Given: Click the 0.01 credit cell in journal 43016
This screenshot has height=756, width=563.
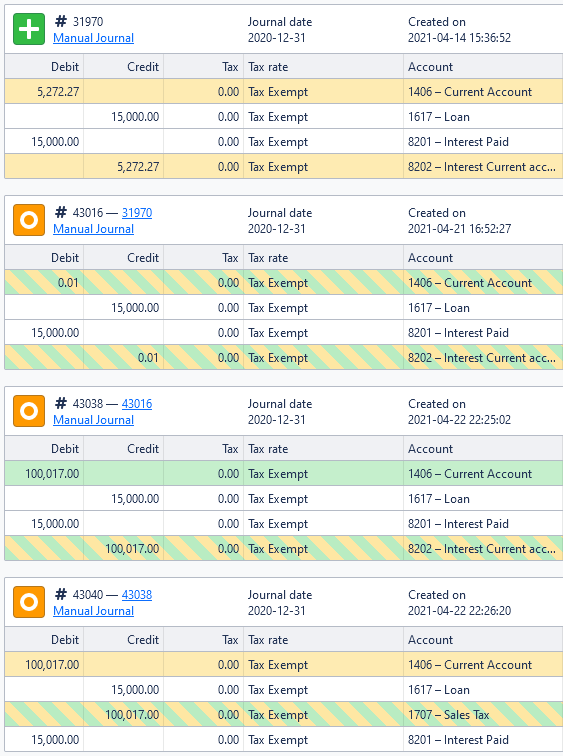Looking at the screenshot, I should point(124,358).
